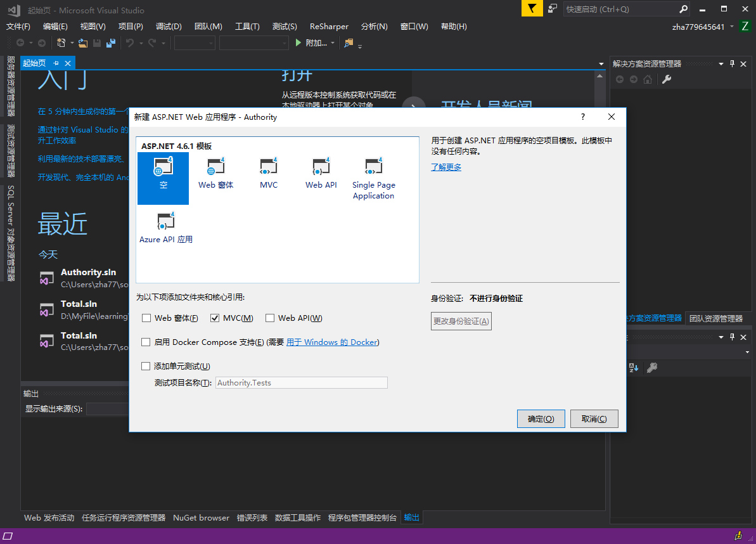The width and height of the screenshot is (756, 544).
Task: Open the 了解更多 link
Action: [446, 167]
